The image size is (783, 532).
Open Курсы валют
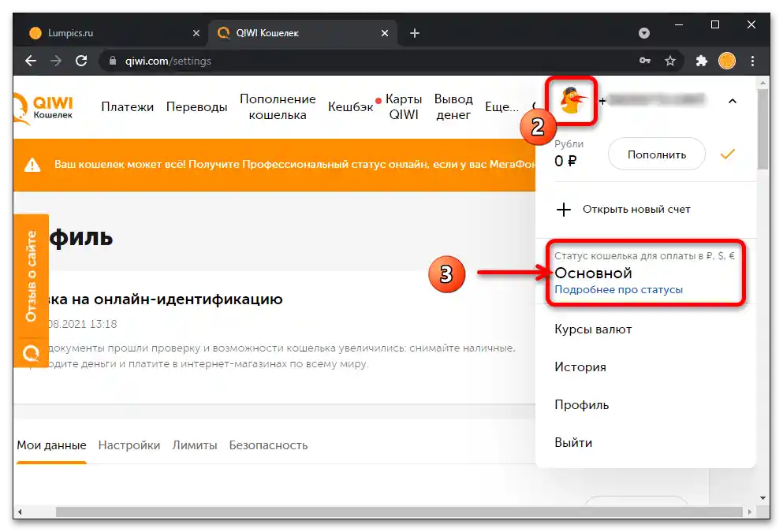pos(593,329)
